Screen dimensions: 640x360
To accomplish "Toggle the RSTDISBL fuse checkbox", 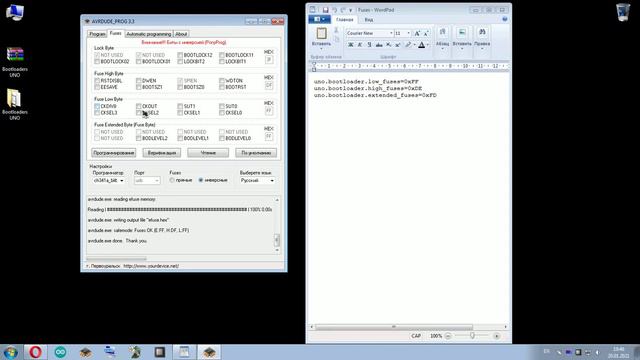I will [97, 80].
